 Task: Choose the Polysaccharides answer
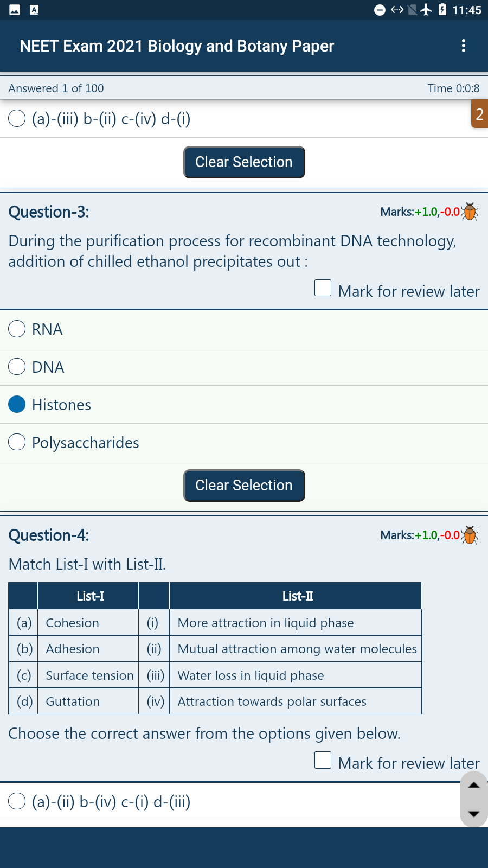[x=244, y=443]
